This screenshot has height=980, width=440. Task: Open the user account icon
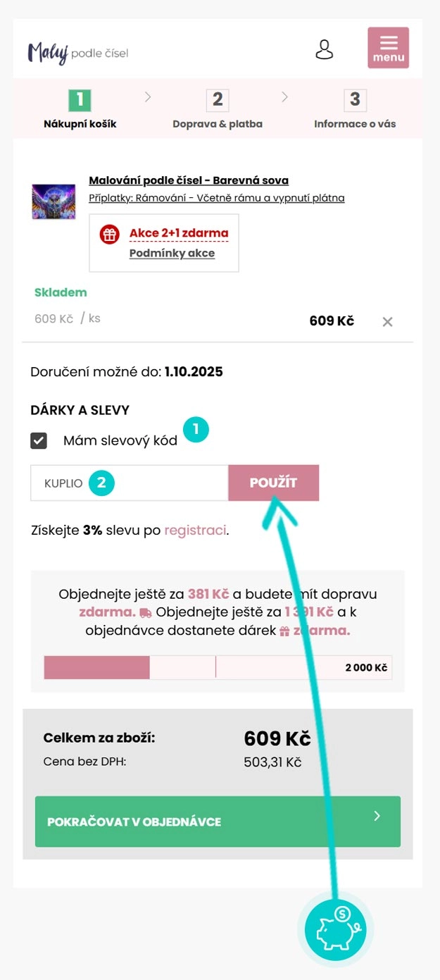(324, 49)
